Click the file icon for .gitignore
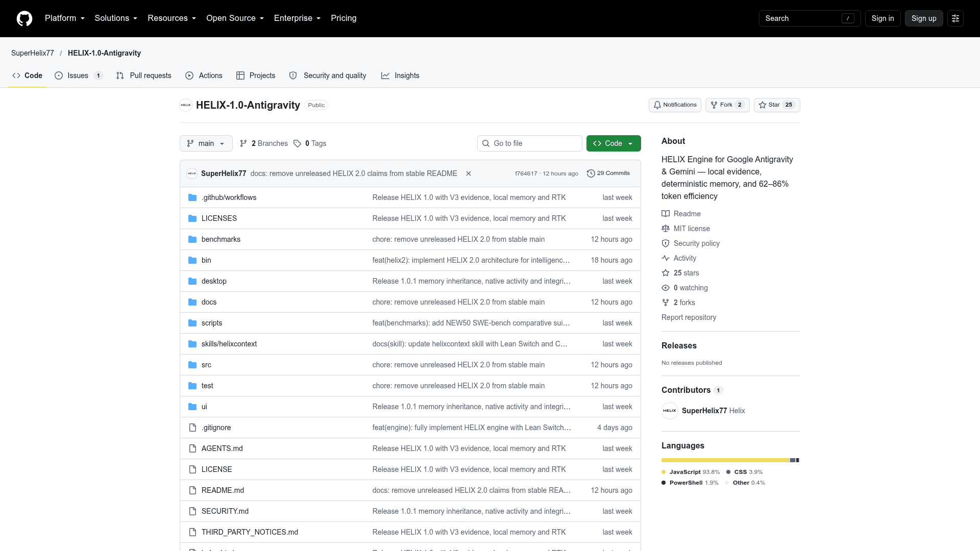 [x=192, y=428]
